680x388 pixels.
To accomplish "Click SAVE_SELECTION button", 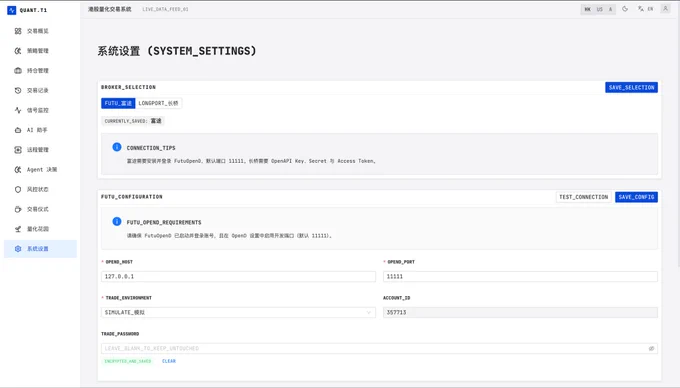I will (631, 88).
